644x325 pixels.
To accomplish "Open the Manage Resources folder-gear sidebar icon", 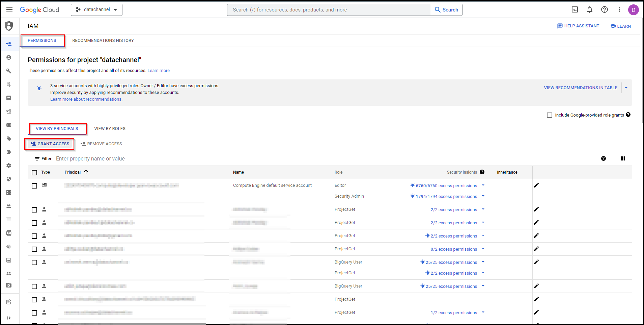I will point(9,285).
